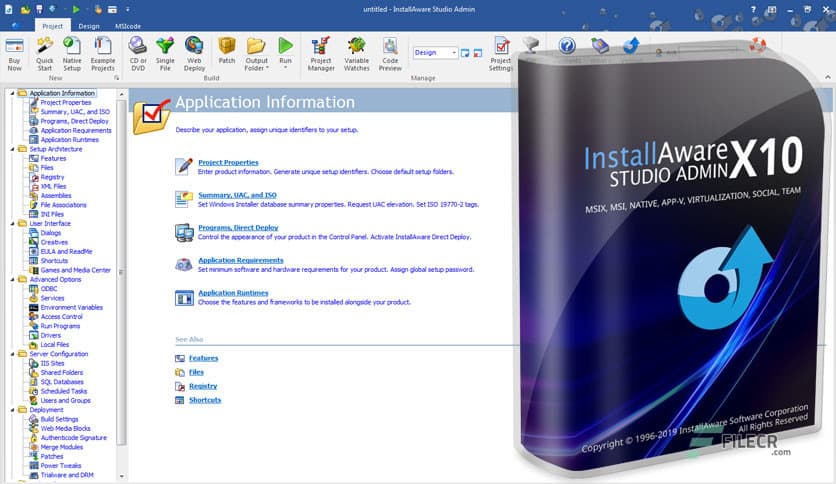Collapse the User Interface tree node
The height and width of the screenshot is (484, 836).
coord(12,224)
